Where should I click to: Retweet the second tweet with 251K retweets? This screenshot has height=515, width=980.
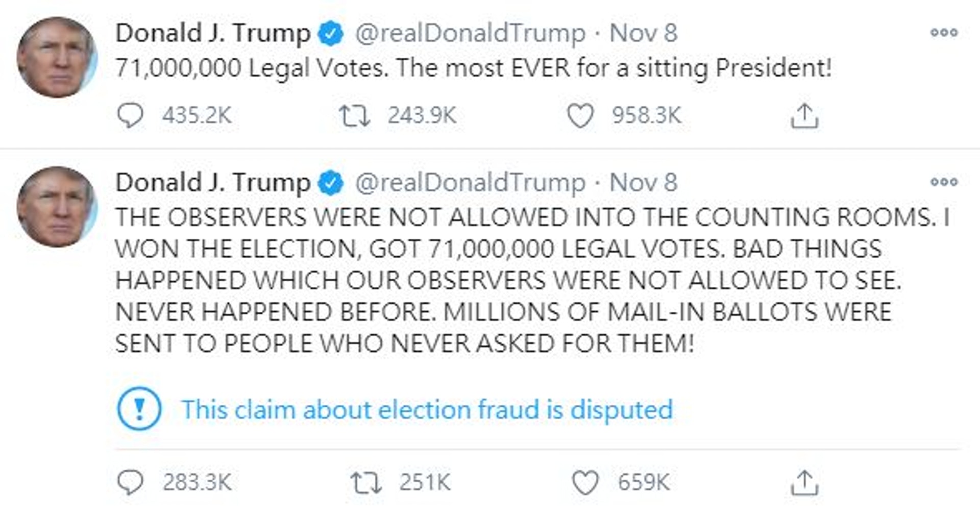tap(366, 482)
